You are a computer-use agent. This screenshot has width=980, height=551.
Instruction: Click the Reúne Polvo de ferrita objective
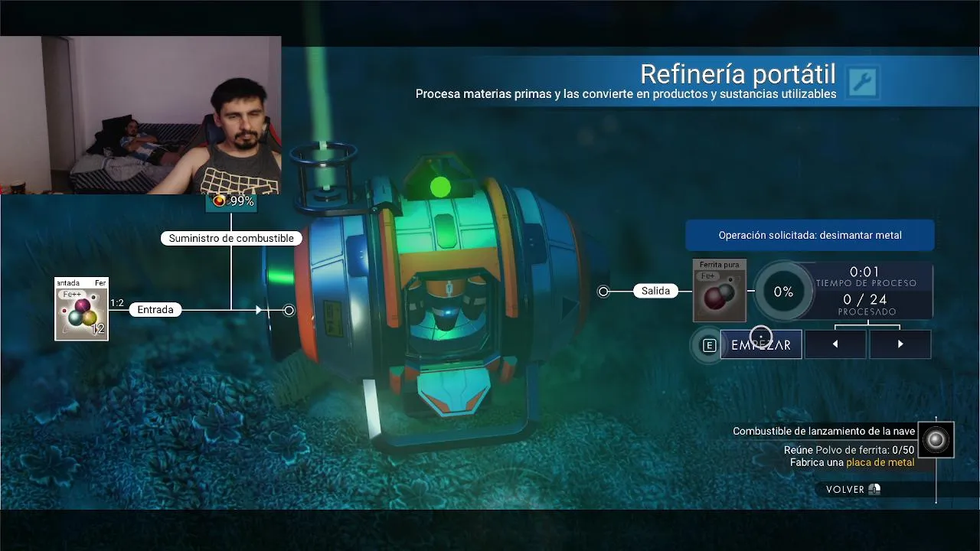849,450
